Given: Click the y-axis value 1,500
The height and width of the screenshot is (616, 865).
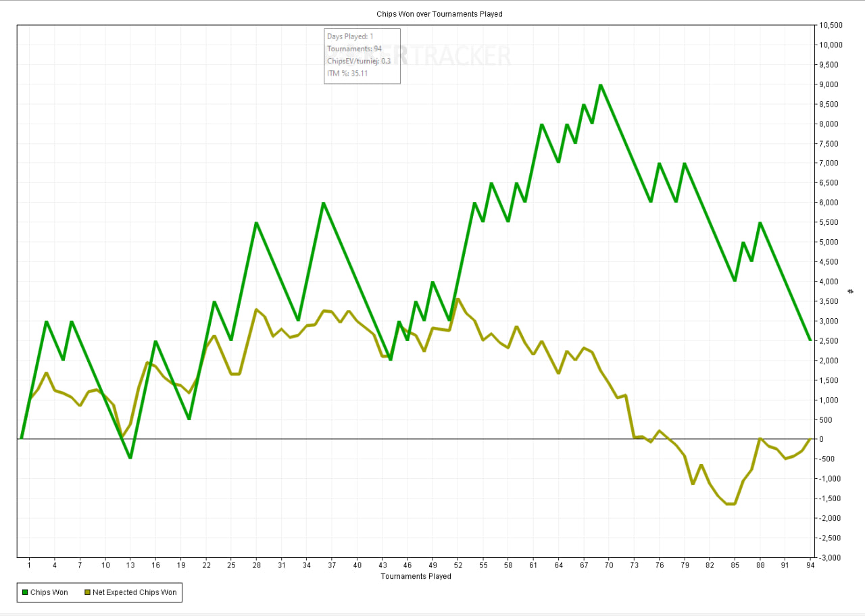Looking at the screenshot, I should (x=829, y=380).
